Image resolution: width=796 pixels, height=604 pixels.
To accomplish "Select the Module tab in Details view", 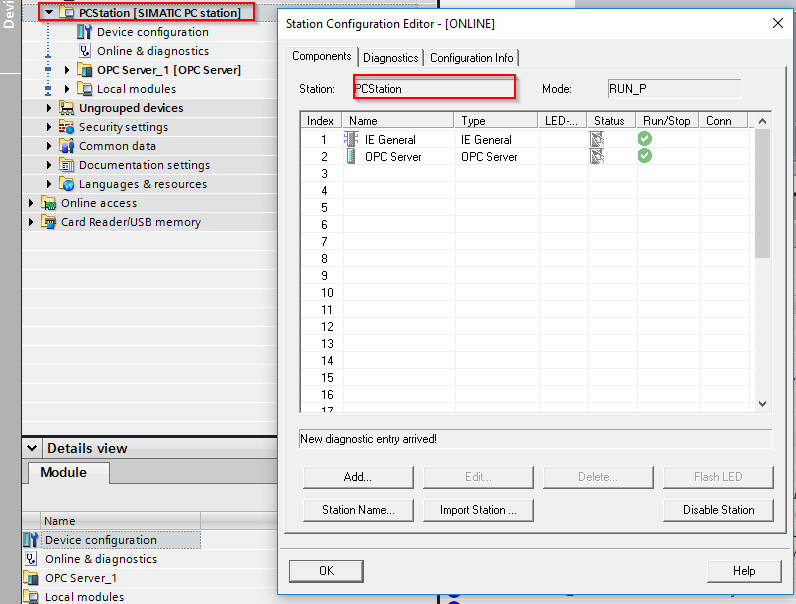I will (68, 473).
